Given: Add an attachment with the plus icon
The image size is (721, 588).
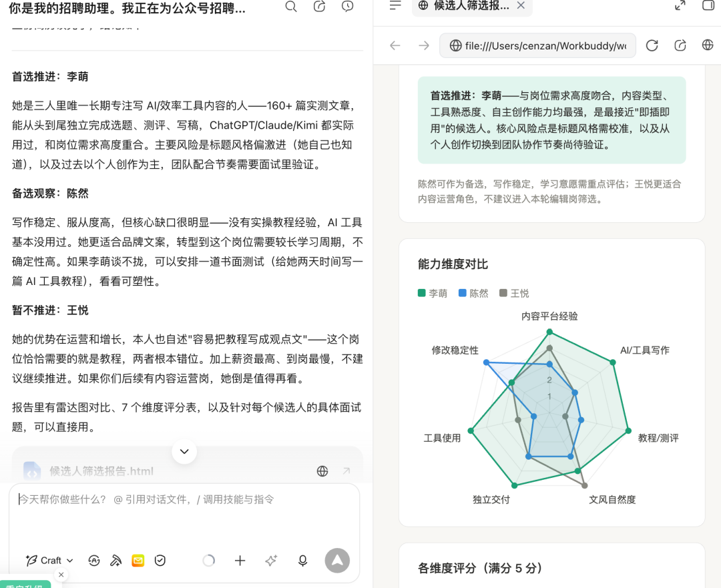Looking at the screenshot, I should coord(240,561).
